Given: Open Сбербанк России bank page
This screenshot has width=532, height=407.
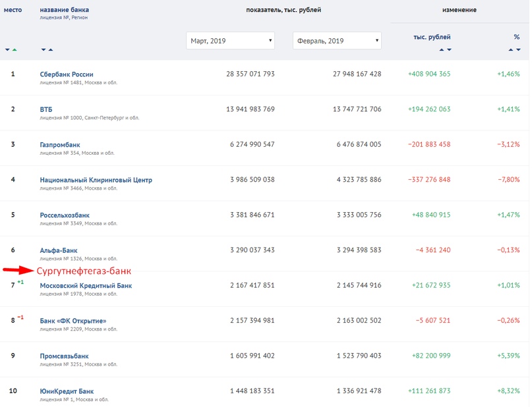Looking at the screenshot, I should click(x=67, y=74).
